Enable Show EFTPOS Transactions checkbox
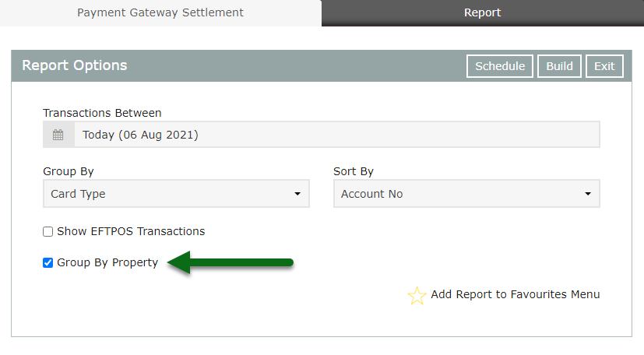This screenshot has height=355, width=644. 48,231
